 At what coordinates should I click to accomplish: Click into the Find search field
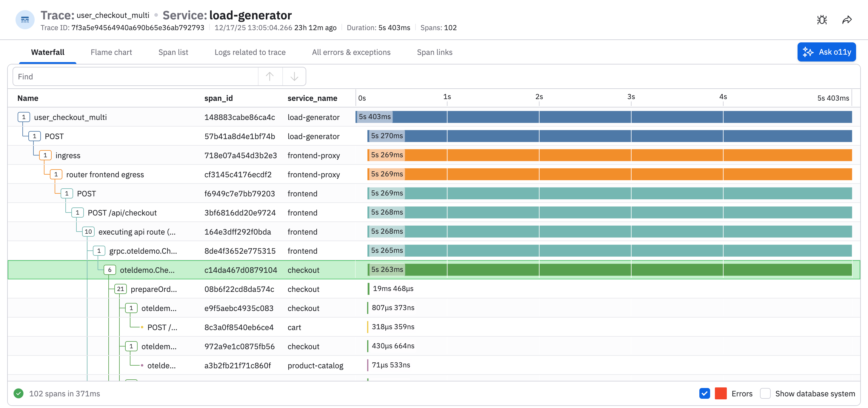coord(135,76)
